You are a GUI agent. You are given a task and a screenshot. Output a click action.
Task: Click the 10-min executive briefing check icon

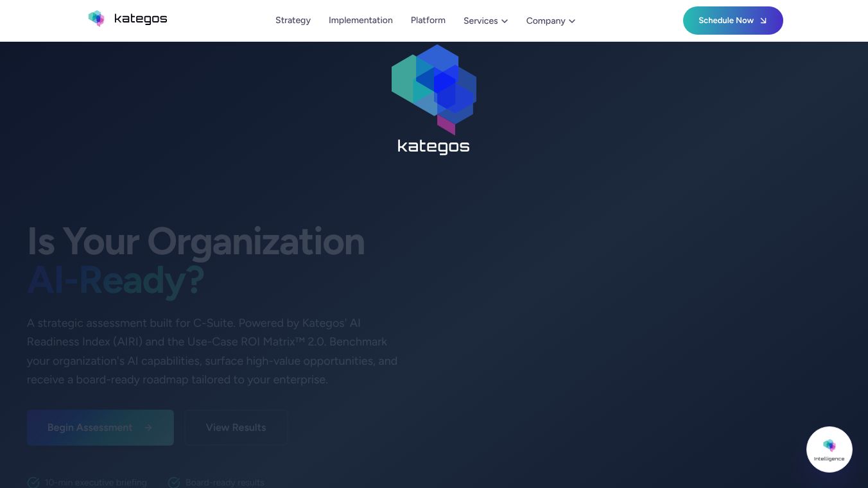[33, 482]
